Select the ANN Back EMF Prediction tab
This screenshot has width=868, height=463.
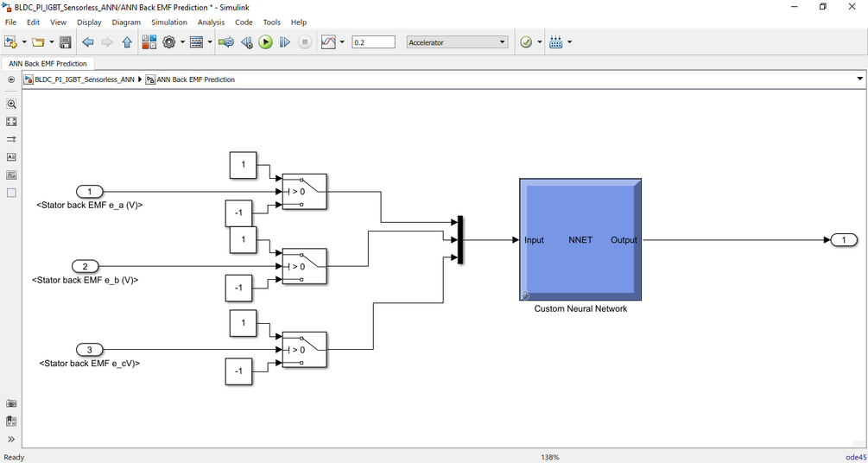pyautogui.click(x=48, y=64)
